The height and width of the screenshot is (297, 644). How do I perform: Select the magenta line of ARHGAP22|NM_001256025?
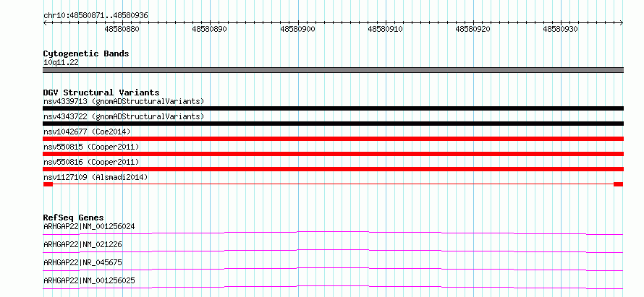333,287
